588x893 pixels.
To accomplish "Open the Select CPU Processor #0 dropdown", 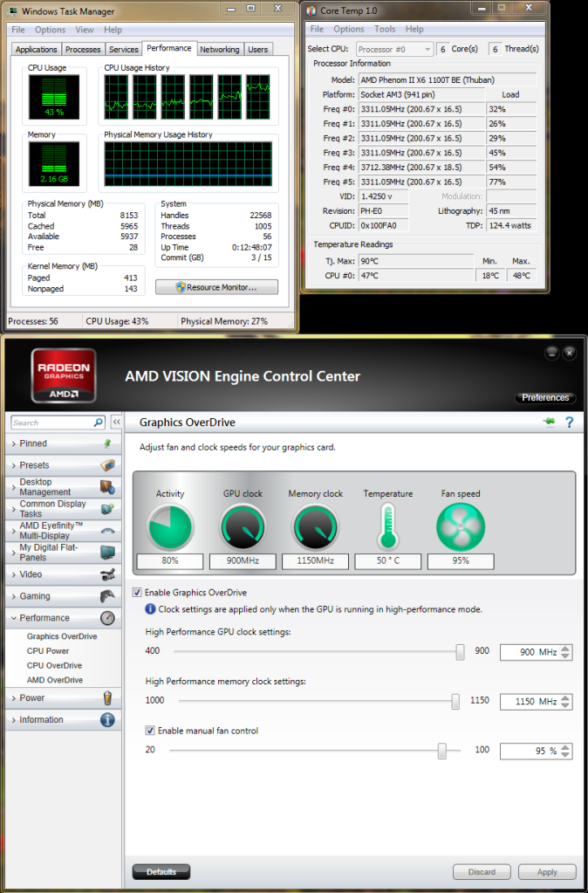I will click(x=394, y=50).
